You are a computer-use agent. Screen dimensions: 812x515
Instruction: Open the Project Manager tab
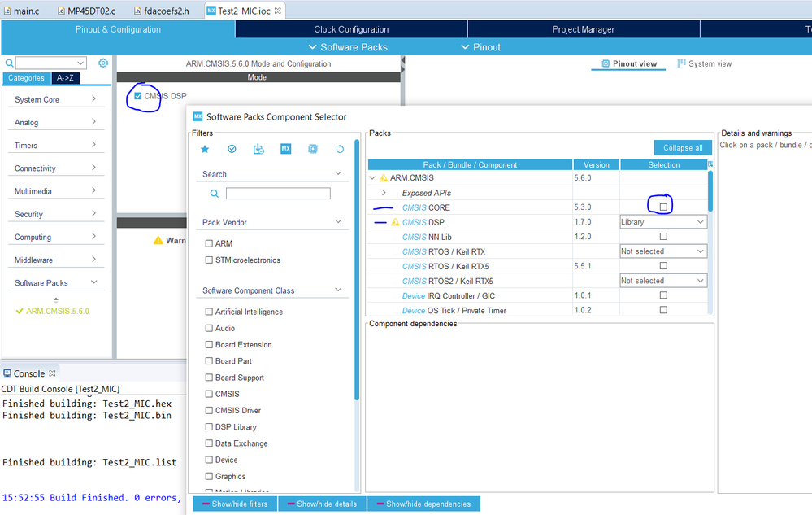(583, 29)
